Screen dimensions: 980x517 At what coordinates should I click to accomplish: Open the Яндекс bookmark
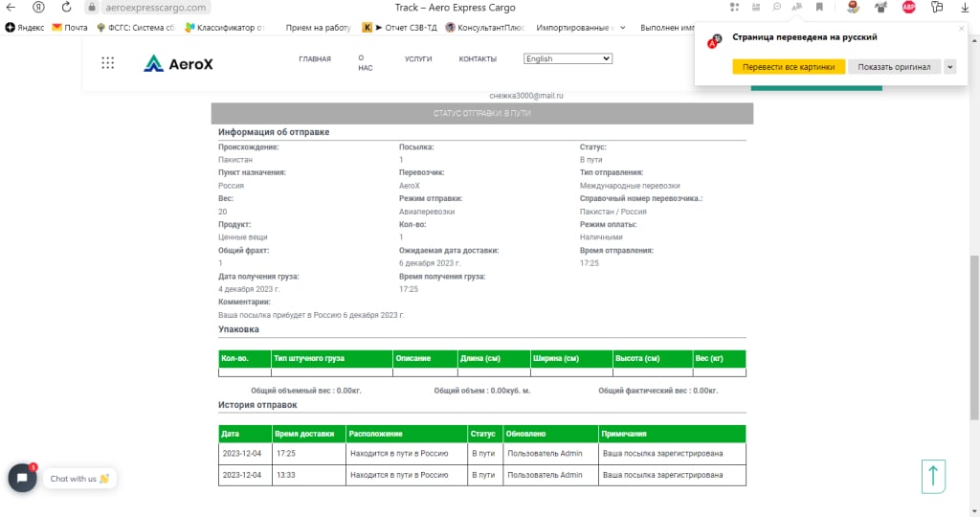click(25, 28)
